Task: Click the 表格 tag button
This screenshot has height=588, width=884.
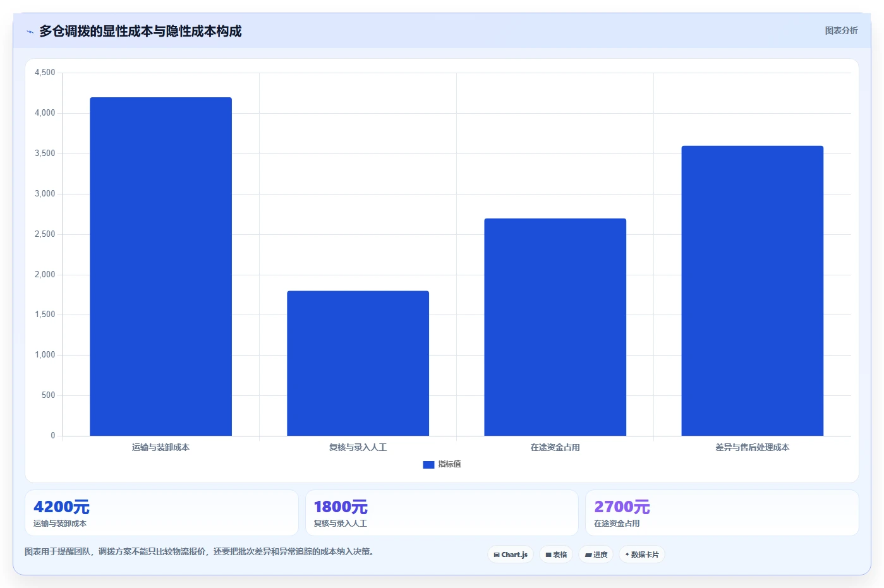Action: pos(556,555)
